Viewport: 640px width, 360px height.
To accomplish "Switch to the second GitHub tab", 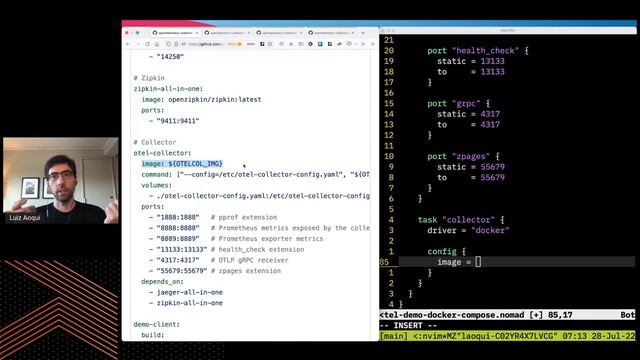I will pos(227,33).
